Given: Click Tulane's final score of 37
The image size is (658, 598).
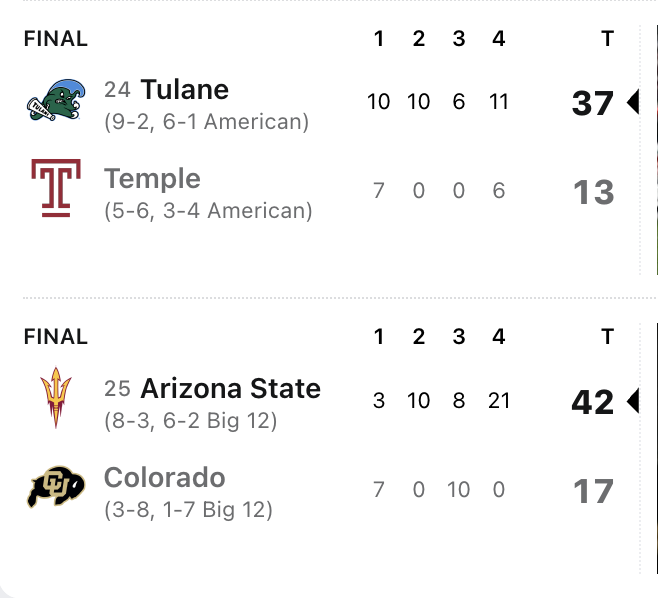Looking at the screenshot, I should point(593,102).
